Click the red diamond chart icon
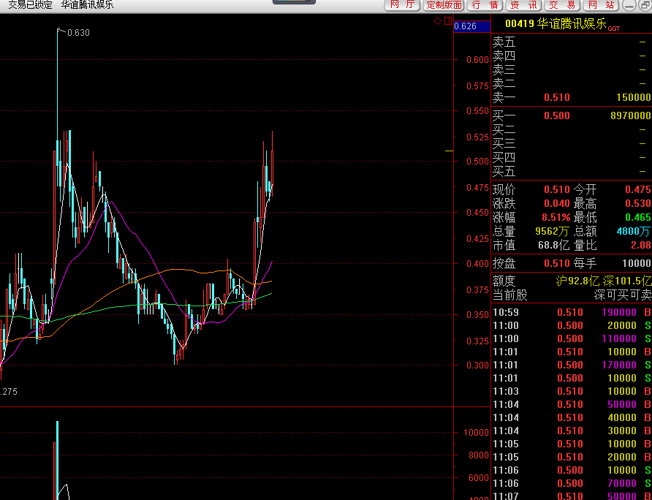 pyautogui.click(x=437, y=21)
